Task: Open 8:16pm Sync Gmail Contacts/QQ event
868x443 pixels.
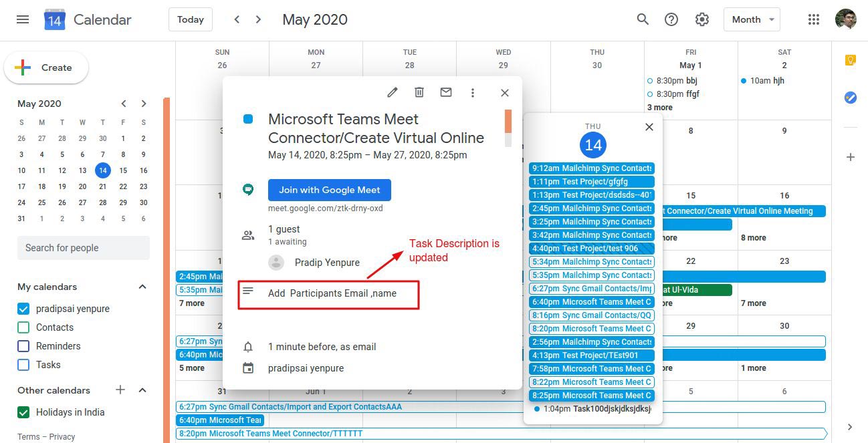Action: pyautogui.click(x=592, y=315)
